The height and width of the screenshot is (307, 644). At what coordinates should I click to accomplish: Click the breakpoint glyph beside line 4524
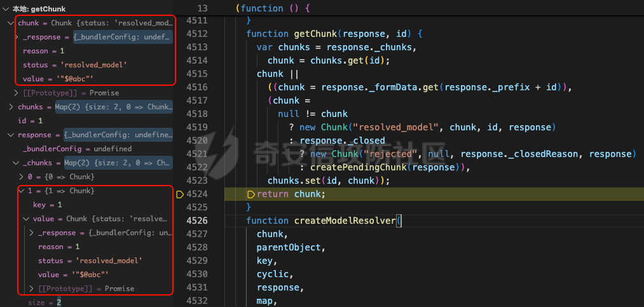(x=180, y=194)
